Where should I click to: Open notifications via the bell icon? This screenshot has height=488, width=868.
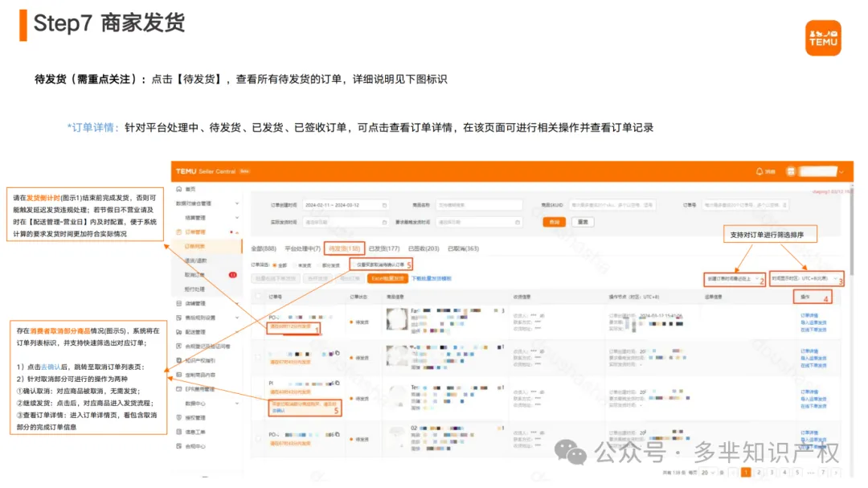(759, 172)
